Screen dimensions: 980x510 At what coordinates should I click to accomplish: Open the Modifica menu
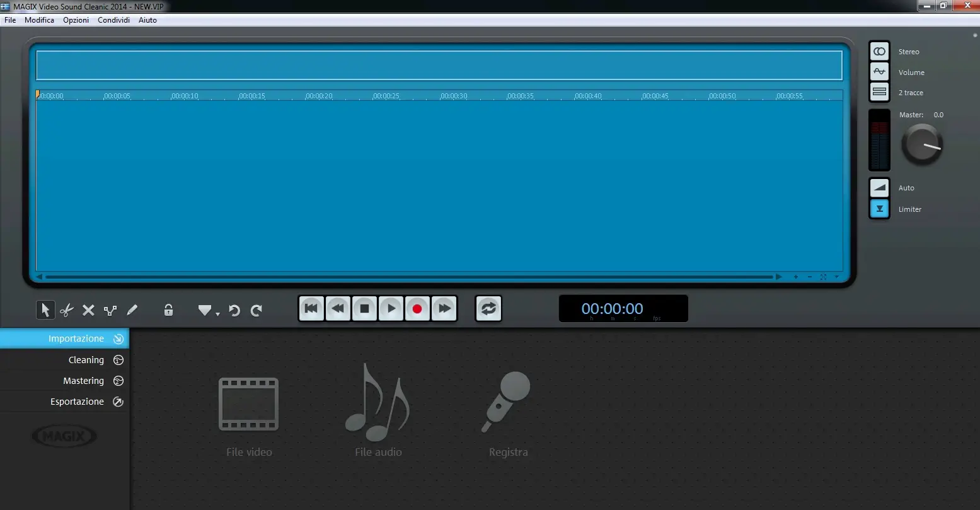coord(39,20)
